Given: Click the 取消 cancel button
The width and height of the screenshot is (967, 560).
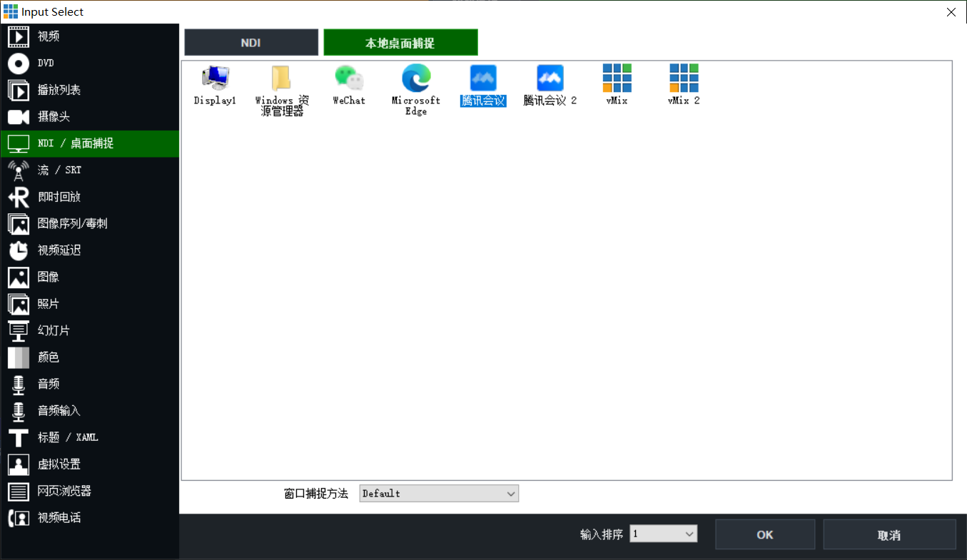Looking at the screenshot, I should coord(888,534).
